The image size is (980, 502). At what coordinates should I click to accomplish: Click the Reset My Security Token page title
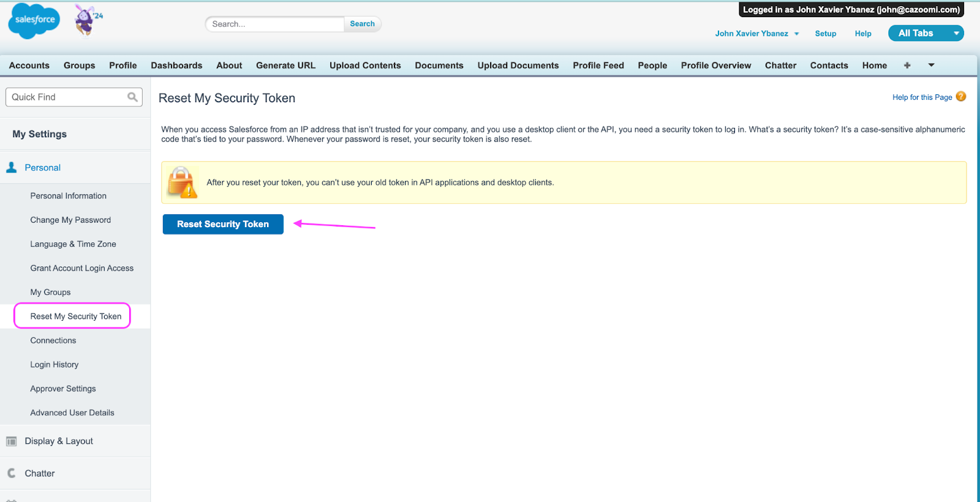[227, 98]
